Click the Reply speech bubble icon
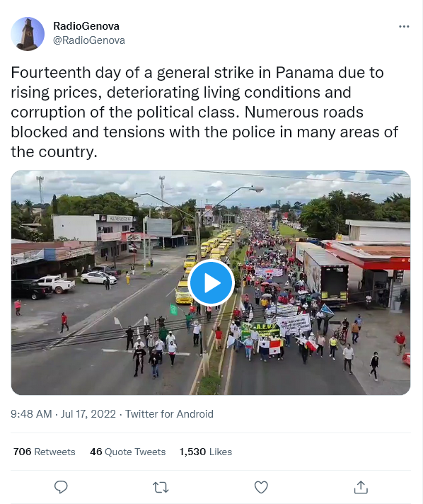 tap(61, 487)
